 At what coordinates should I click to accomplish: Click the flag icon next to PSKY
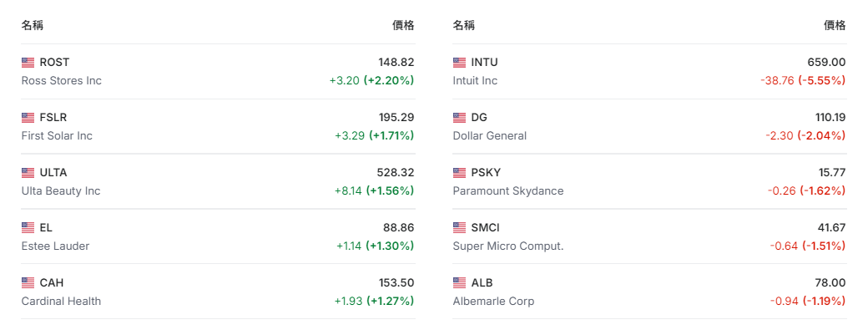[459, 172]
